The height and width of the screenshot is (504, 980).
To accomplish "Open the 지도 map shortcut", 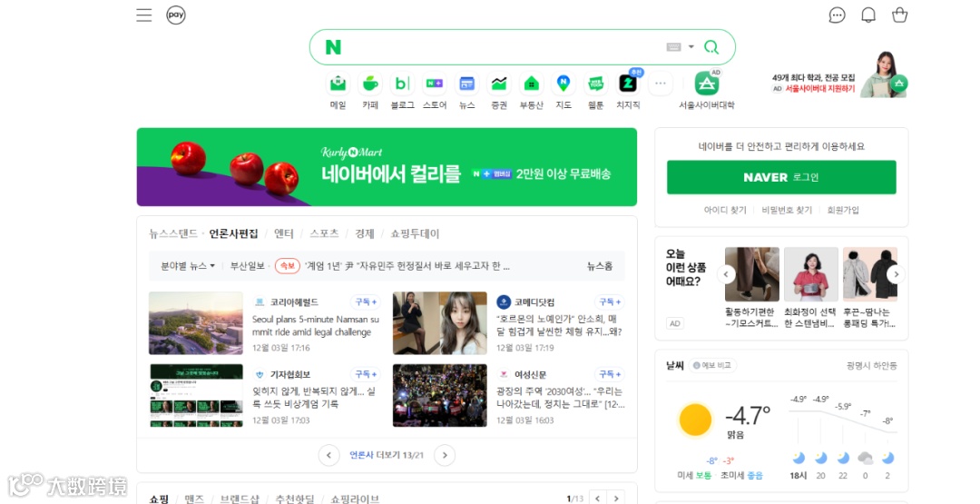I will pos(563,91).
